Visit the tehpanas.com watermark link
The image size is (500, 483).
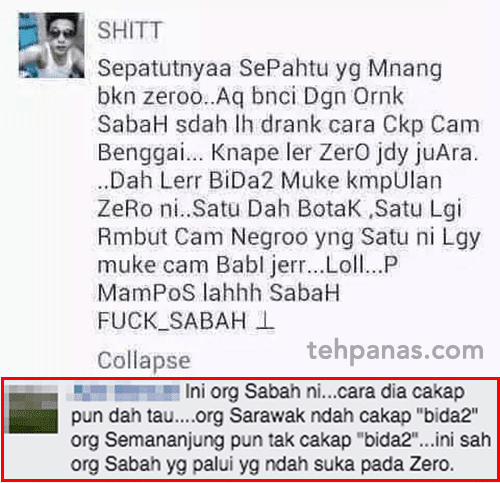coord(395,351)
